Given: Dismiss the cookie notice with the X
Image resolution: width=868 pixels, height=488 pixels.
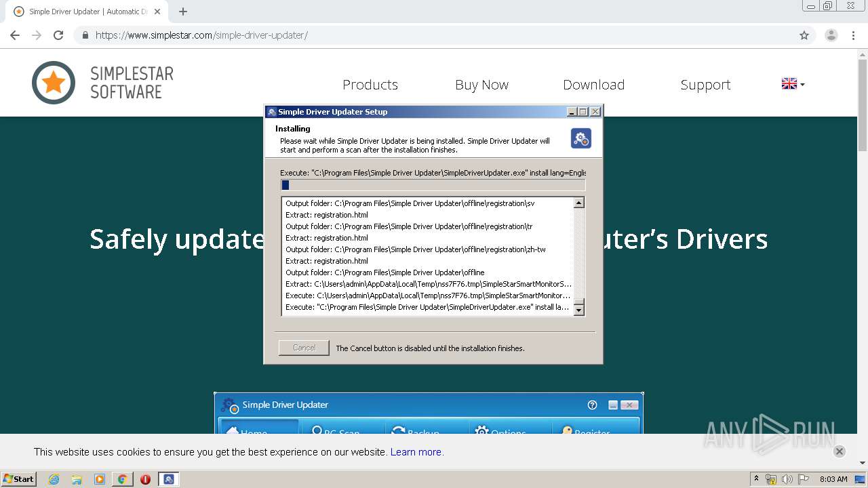Looking at the screenshot, I should pos(839,451).
